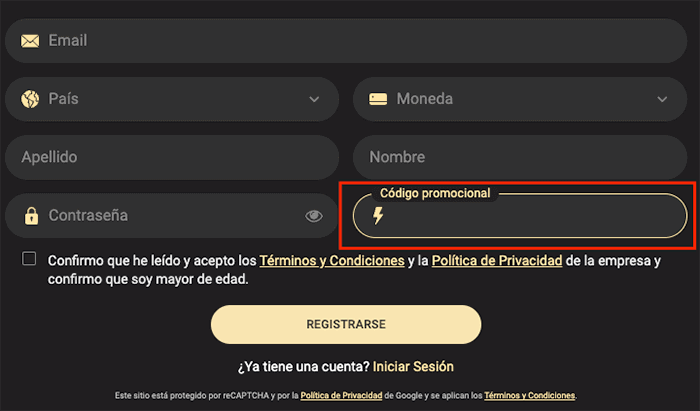Open the reCAPTCHA Términos y Condiciones footer link
Image resolution: width=700 pixels, height=411 pixels.
point(529,395)
